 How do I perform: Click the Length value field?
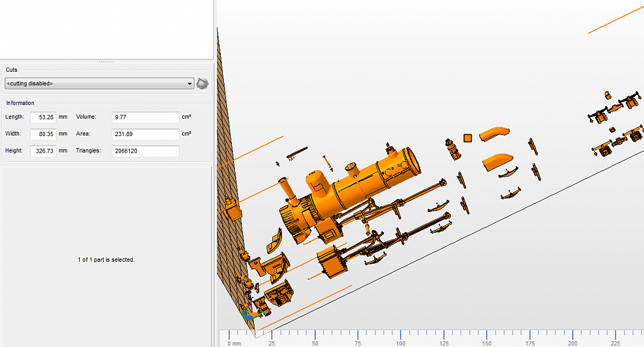pos(43,117)
